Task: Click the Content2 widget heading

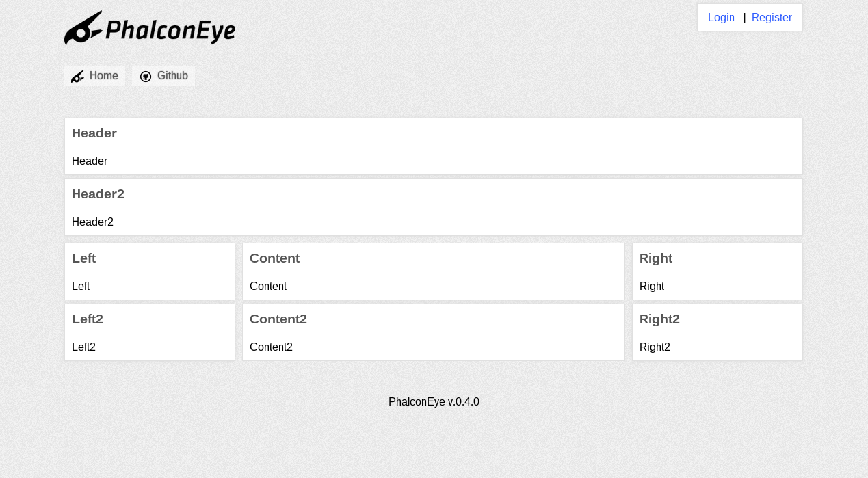Action: [x=278, y=319]
